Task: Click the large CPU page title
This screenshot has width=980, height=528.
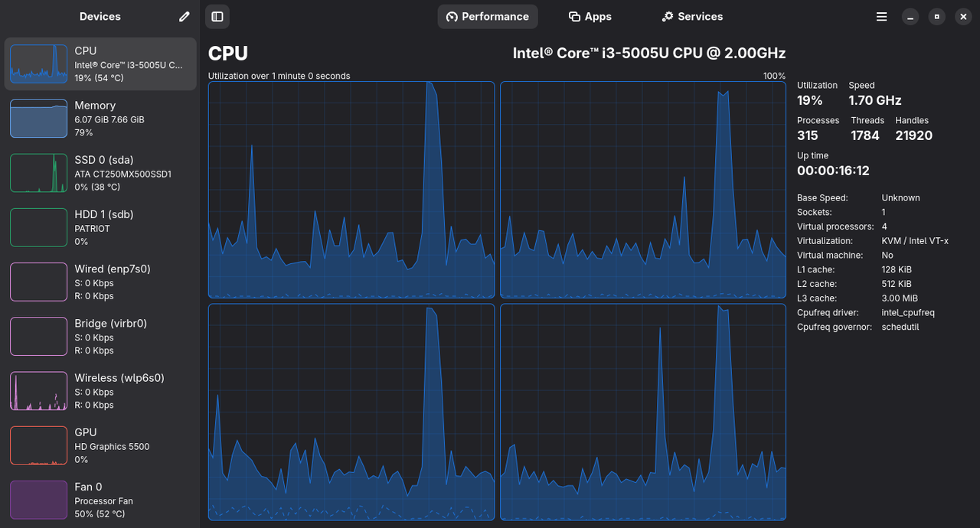Action: pos(228,54)
